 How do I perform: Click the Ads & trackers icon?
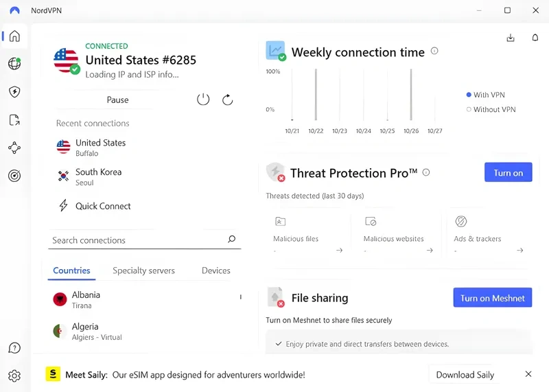460,221
